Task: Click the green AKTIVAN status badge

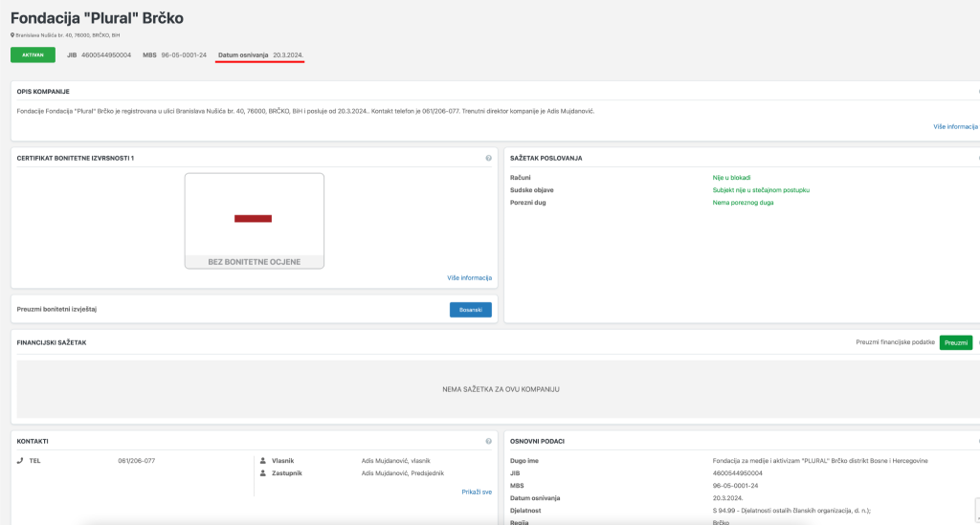Action: 33,55
